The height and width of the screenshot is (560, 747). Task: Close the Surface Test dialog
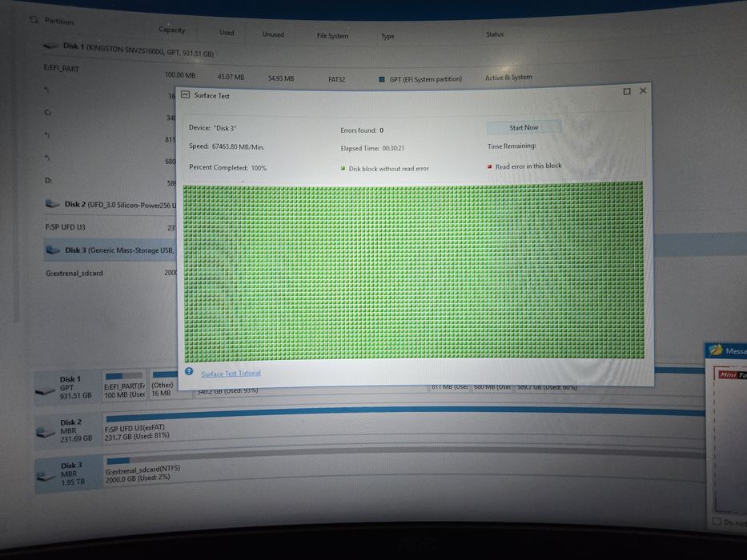(643, 90)
